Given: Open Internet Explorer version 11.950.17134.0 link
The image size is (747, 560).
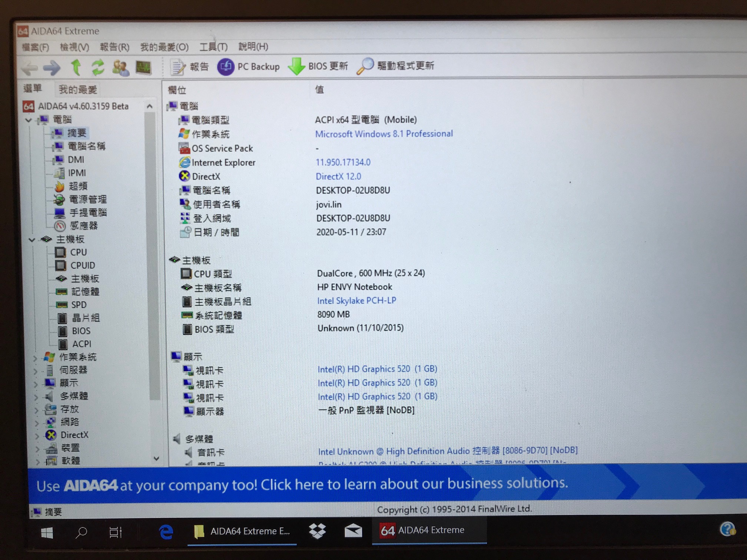Looking at the screenshot, I should [x=343, y=162].
